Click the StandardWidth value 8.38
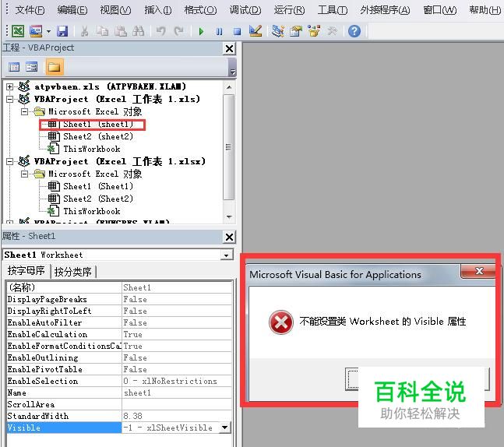Screen dimensions: 504x447 coord(176,416)
